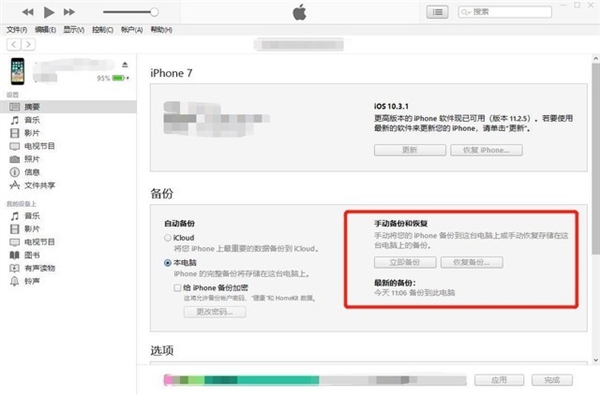Viewport: 600px width, 395px height.
Task: Click the scroll up arrow
Action: pyautogui.click(x=595, y=59)
